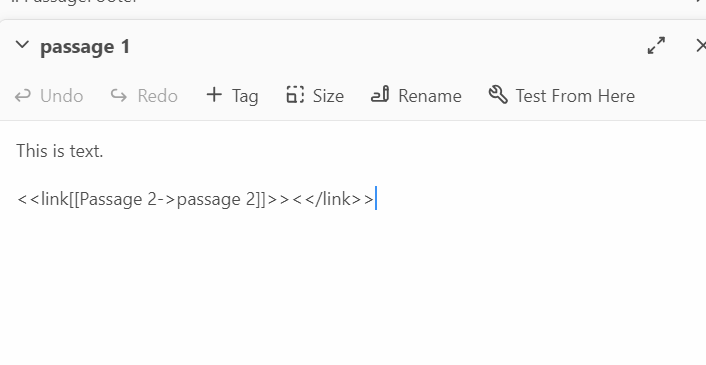
Task: Click inside the link macro line
Action: click(195, 199)
